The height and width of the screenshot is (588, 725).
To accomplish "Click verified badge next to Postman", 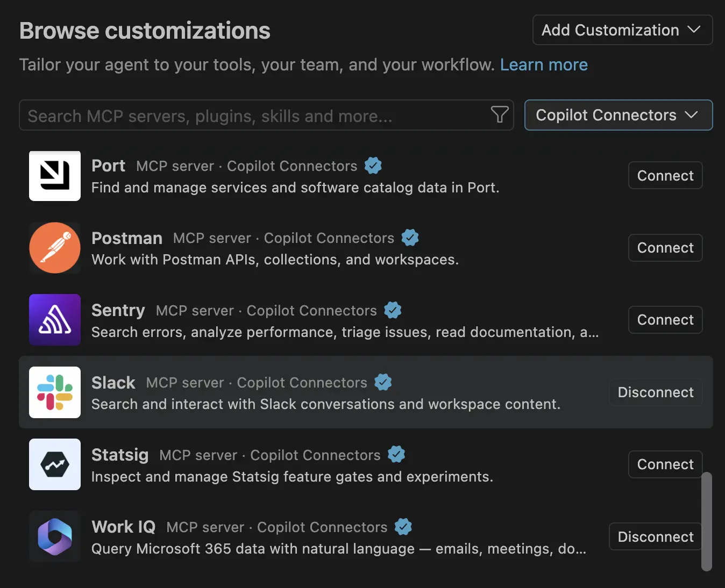I will [410, 238].
